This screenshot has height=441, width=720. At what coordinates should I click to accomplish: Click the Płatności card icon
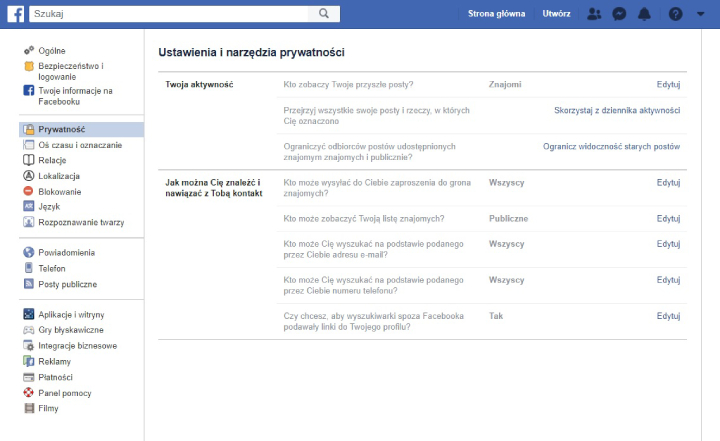[x=29, y=377]
